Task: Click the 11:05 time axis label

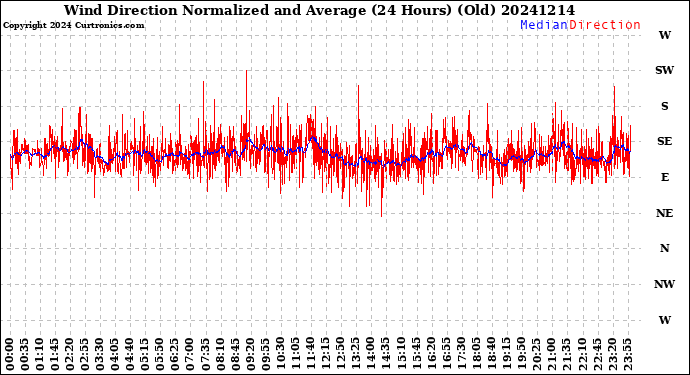Action: coord(295,354)
